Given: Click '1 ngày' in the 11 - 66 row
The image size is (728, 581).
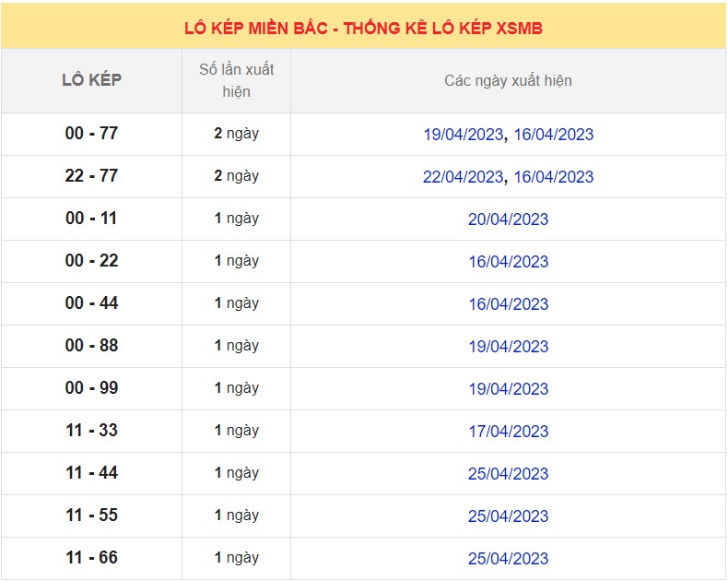Looking at the screenshot, I should tap(236, 558).
